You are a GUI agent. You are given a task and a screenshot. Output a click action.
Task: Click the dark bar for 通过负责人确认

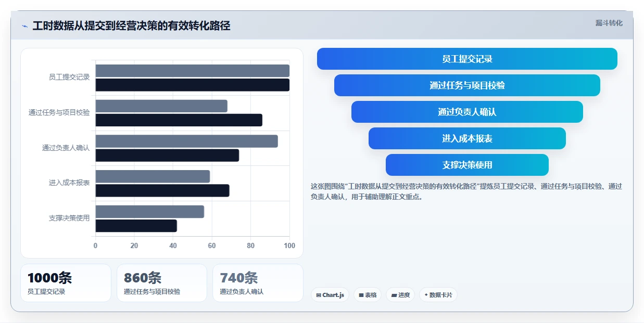click(x=167, y=155)
